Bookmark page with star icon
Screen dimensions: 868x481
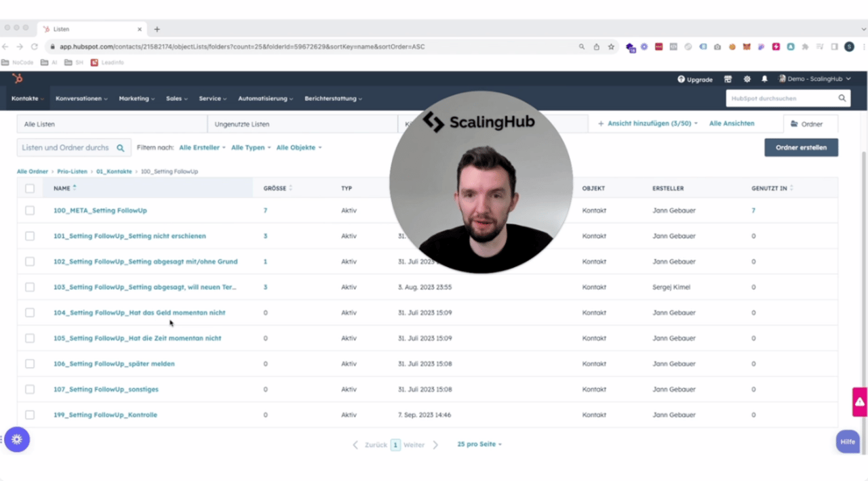coord(611,47)
